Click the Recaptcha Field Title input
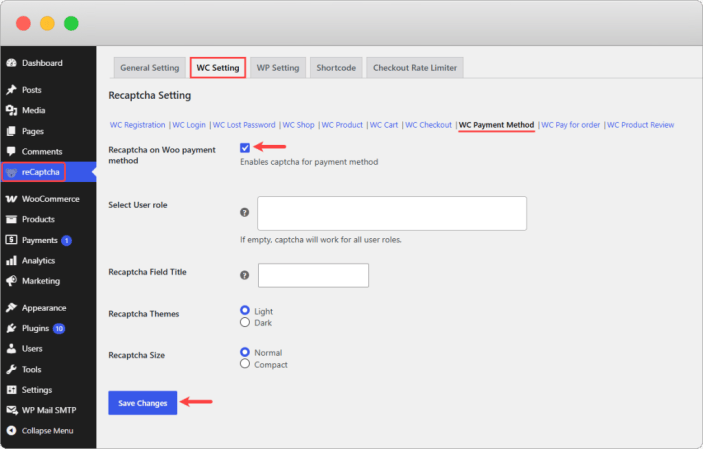Screen dimensions: 703x449 click(x=313, y=275)
